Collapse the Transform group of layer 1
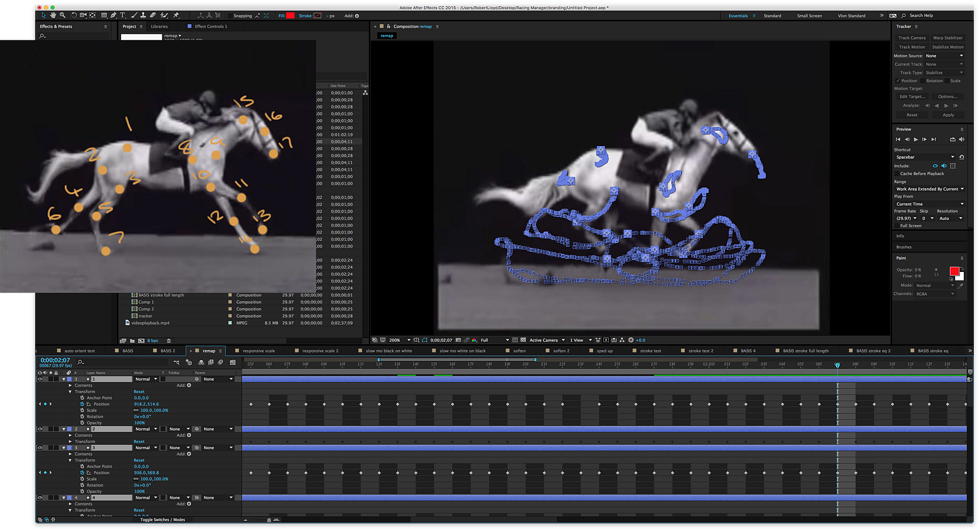The width and height of the screenshot is (980, 531). [x=70, y=392]
